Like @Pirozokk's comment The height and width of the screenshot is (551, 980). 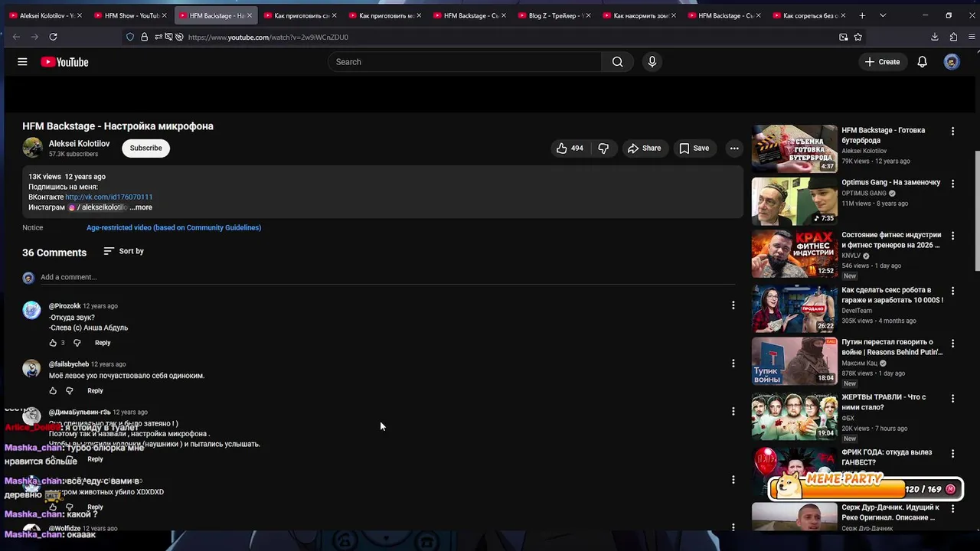[x=53, y=343]
